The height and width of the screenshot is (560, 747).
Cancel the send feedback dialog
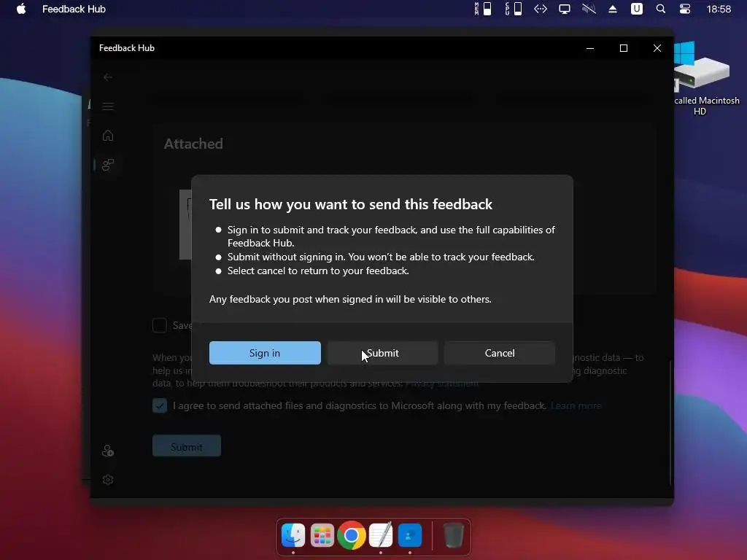click(500, 353)
